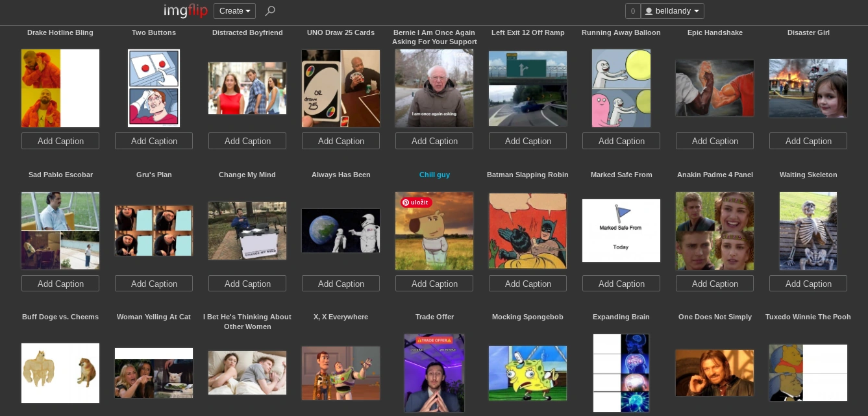The height and width of the screenshot is (416, 868).
Task: Expand the Create dropdown menu
Action: point(234,11)
